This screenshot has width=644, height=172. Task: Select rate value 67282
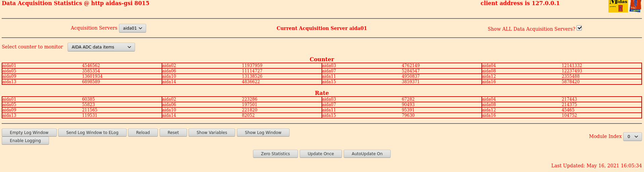point(408,99)
